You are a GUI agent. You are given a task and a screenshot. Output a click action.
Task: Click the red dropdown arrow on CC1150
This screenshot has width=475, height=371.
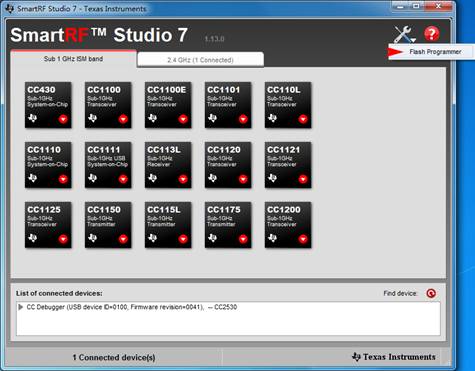[123, 239]
